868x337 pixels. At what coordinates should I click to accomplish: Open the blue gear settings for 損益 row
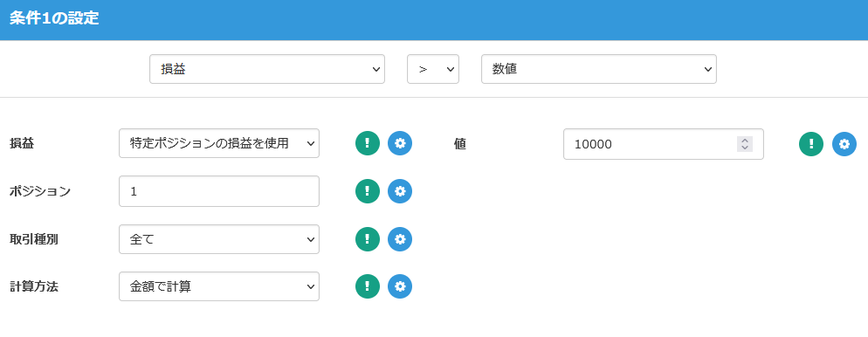[x=400, y=143]
